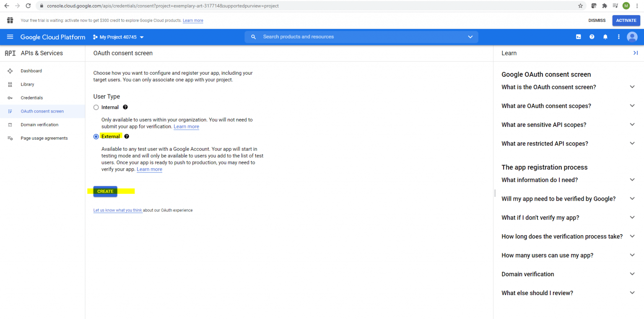The height and width of the screenshot is (319, 644).
Task: Click the Library sidebar icon
Action: pyautogui.click(x=10, y=84)
